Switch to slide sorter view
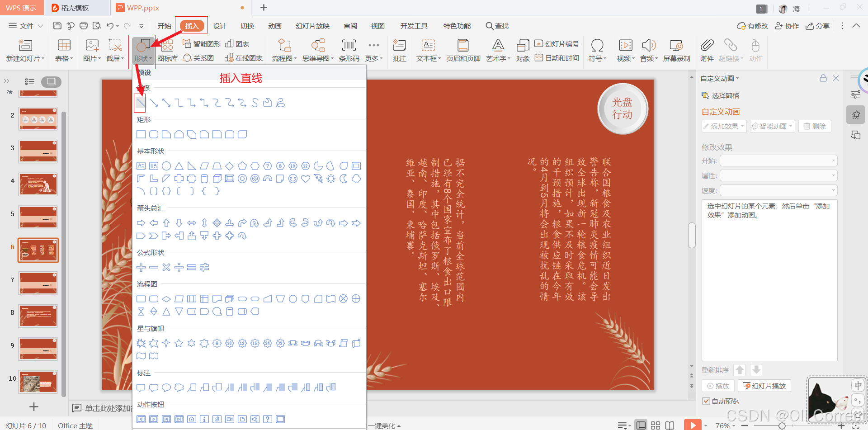Screen dimensions: 868x430 (656, 425)
